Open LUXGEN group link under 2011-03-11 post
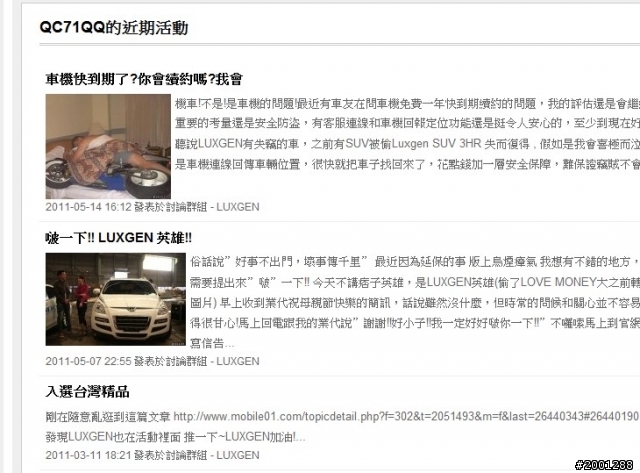Viewport: 640px width, 473px height. pyautogui.click(x=238, y=455)
